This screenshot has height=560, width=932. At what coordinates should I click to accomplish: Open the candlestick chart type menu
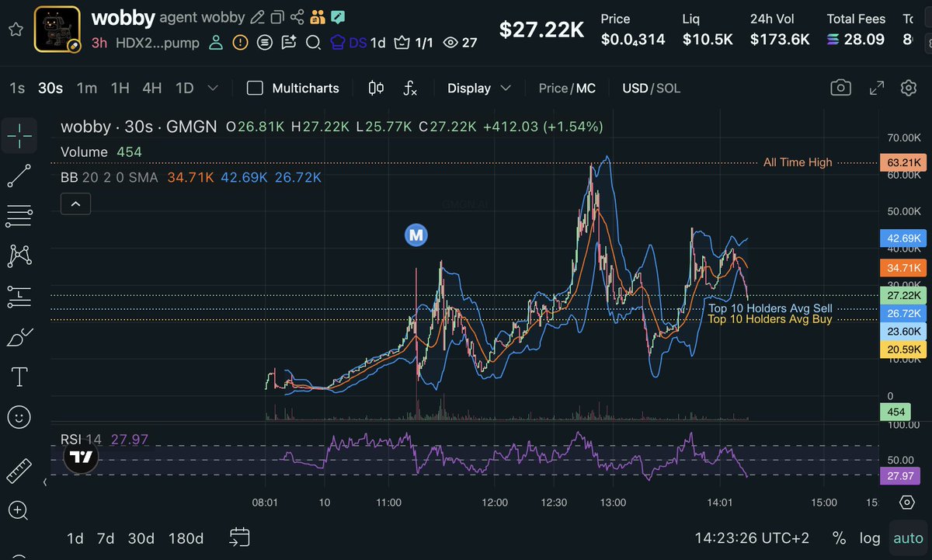(376, 88)
